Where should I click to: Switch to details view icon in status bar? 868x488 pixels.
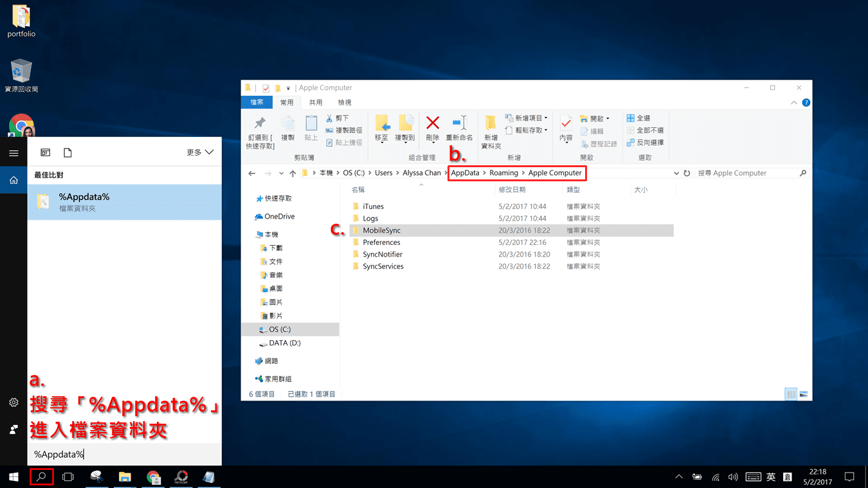point(791,394)
